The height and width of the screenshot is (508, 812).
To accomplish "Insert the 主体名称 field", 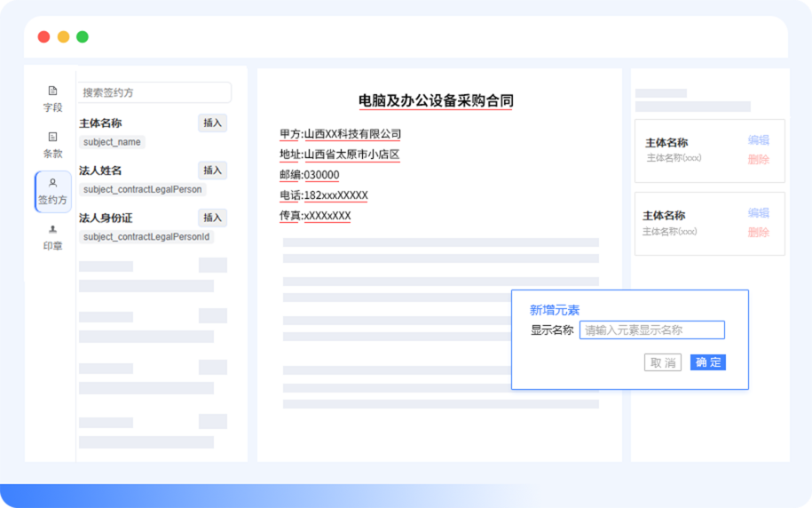I will (x=212, y=123).
